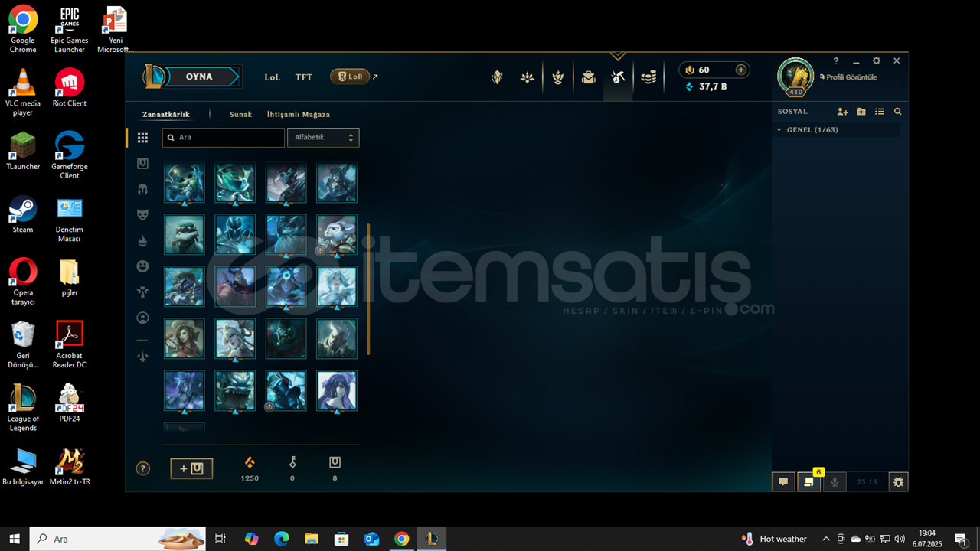Open the Loot hammer icon in top navigation
The image size is (980, 551).
619,77
